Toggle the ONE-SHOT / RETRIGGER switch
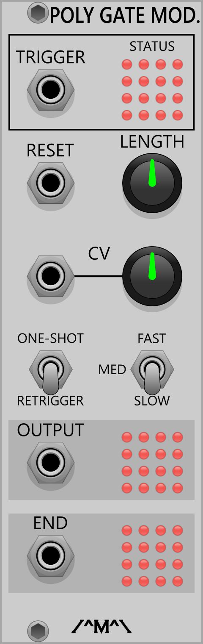Image resolution: width=203 pixels, height=644 pixels. [x=51, y=372]
